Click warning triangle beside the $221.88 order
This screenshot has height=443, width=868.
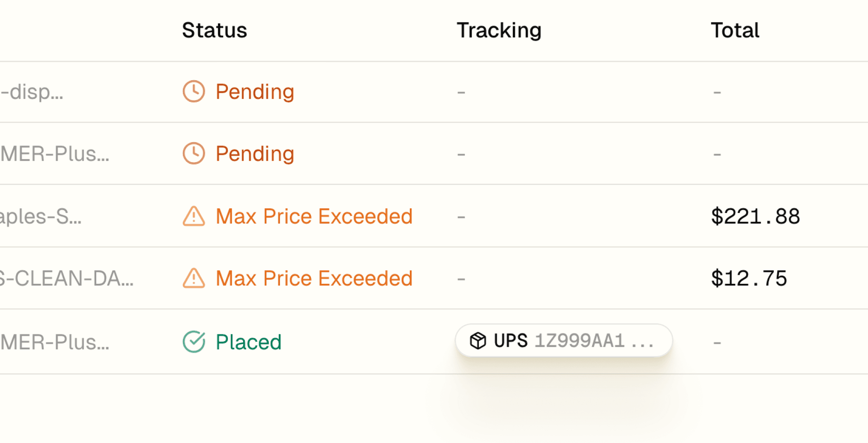(x=194, y=216)
